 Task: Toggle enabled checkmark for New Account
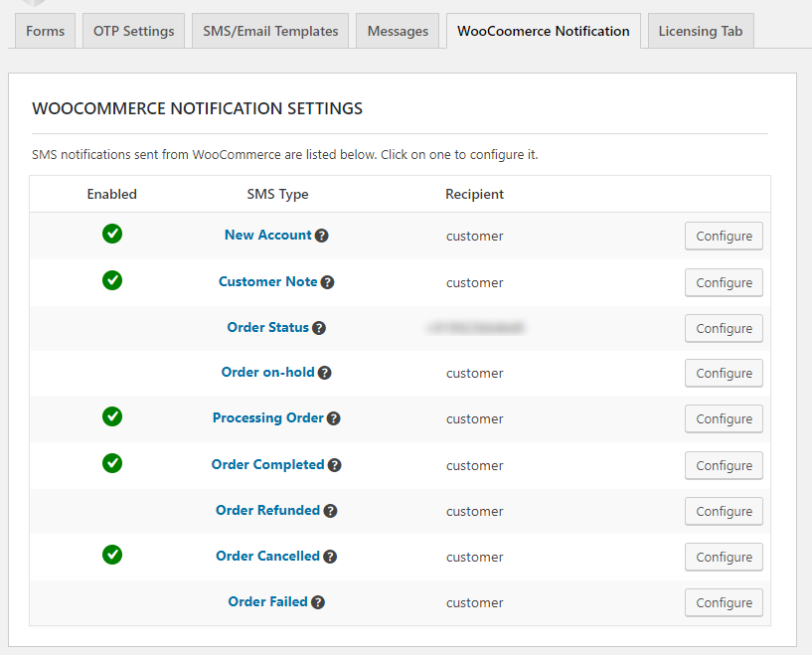click(112, 235)
